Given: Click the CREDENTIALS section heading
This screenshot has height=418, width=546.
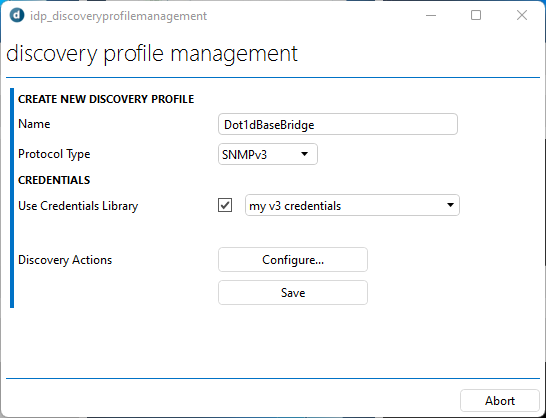Looking at the screenshot, I should (54, 180).
